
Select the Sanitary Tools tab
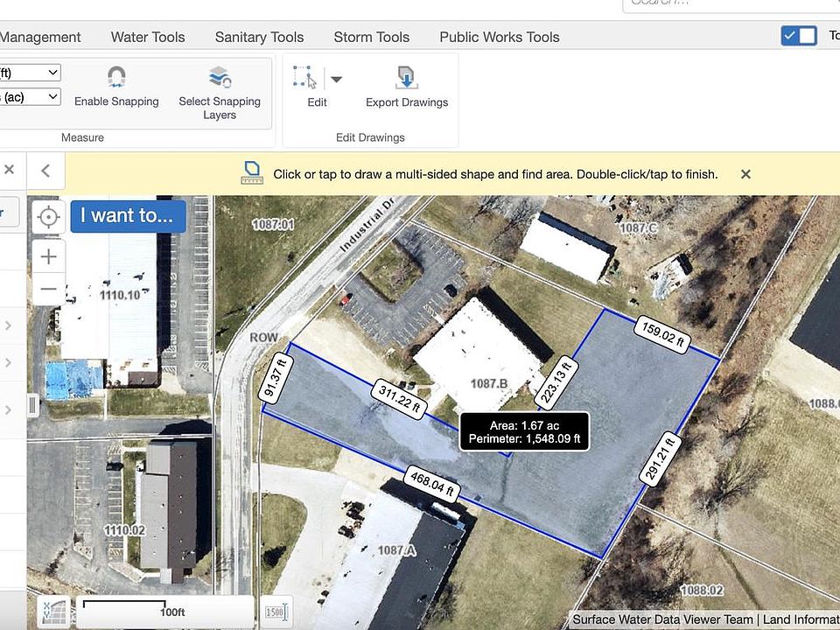point(259,37)
